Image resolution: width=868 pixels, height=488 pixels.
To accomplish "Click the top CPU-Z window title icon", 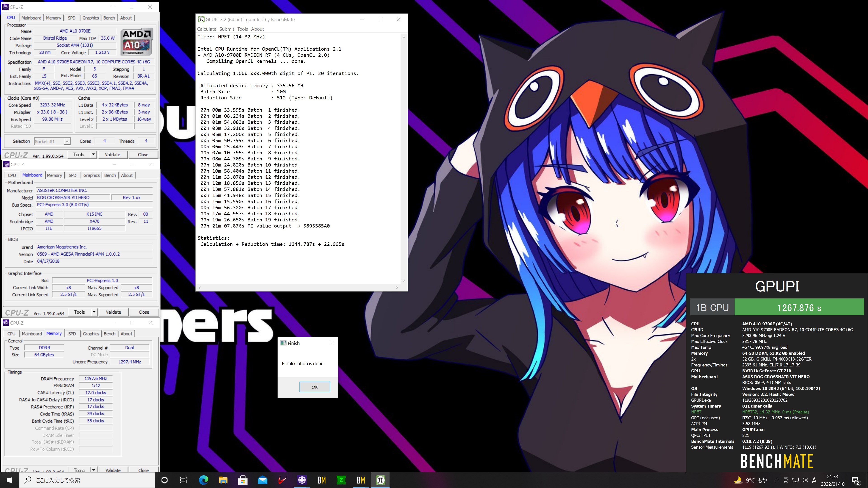I will click(x=5, y=7).
